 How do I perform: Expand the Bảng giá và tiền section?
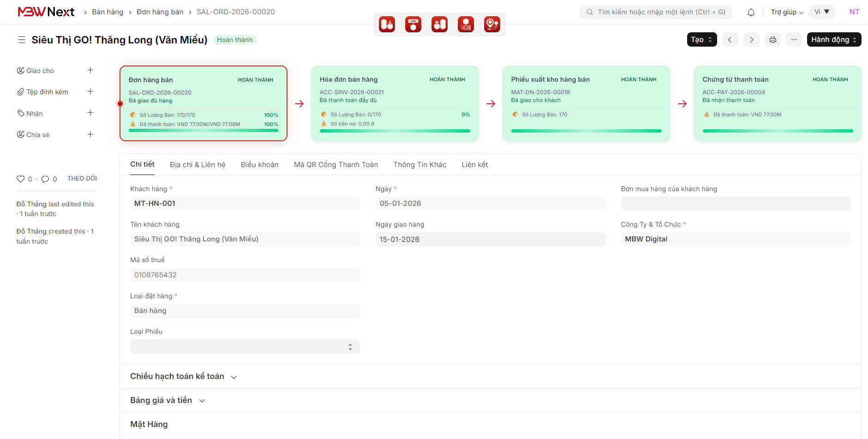tap(167, 401)
